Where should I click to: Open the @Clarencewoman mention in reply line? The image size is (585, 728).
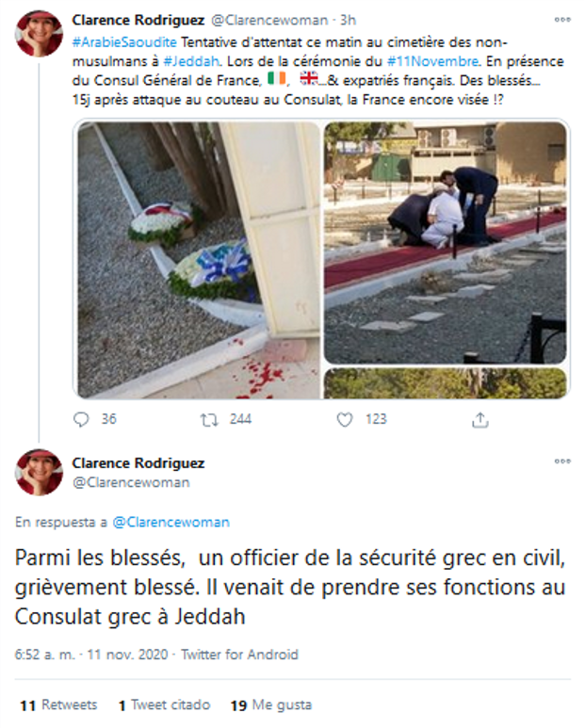(171, 522)
